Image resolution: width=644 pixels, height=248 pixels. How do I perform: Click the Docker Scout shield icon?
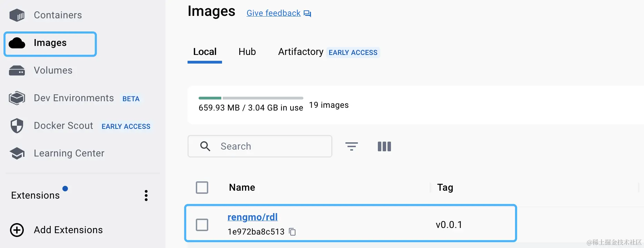pos(17,126)
